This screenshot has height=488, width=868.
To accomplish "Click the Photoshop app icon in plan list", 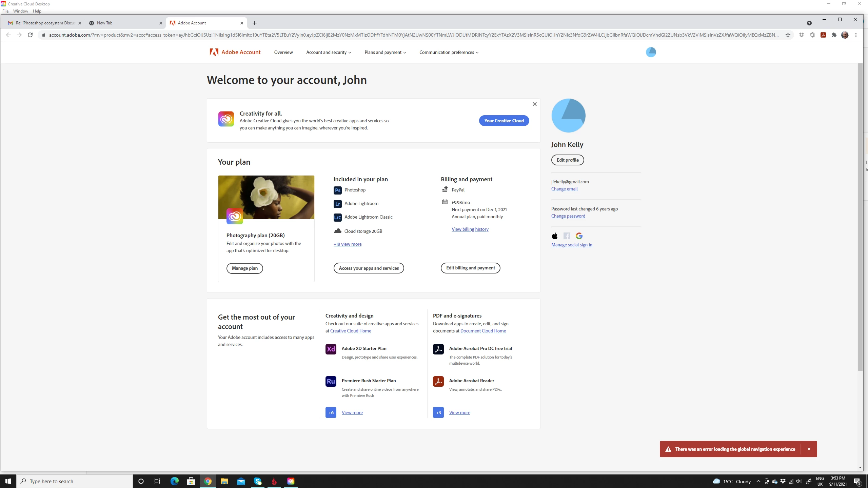I will pyautogui.click(x=337, y=190).
